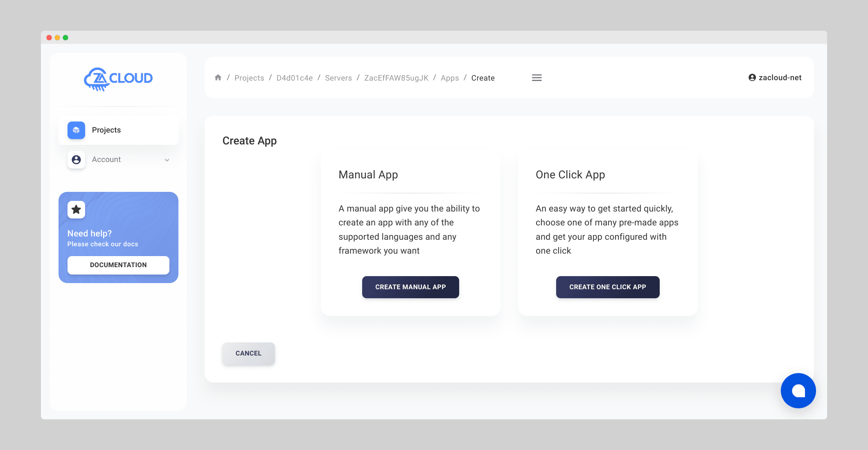Screen dimensions: 868x450
Task: Click the DOCUMENTATION link
Action: [118, 265]
